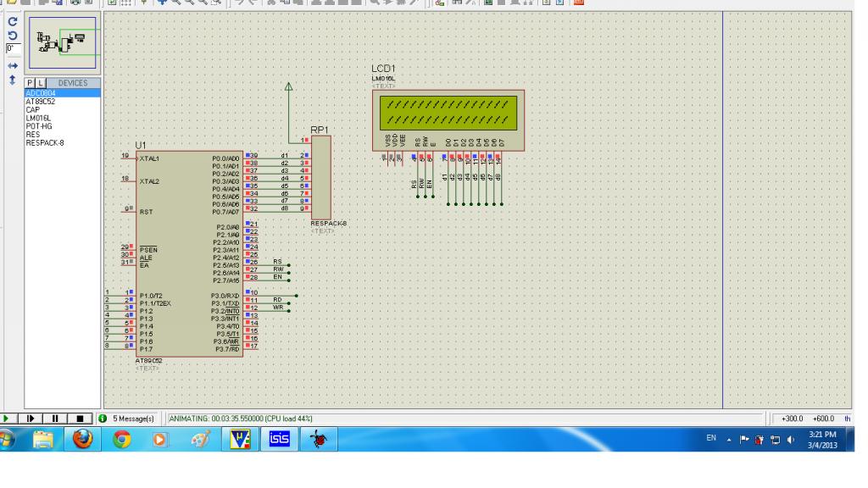Flip horizontally with the X-mirror icon

(11, 64)
